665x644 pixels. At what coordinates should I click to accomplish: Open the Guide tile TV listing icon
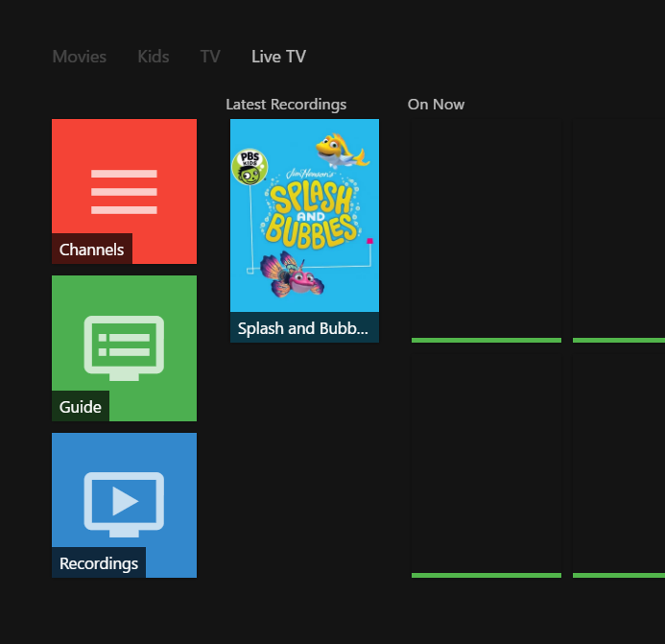tap(124, 347)
